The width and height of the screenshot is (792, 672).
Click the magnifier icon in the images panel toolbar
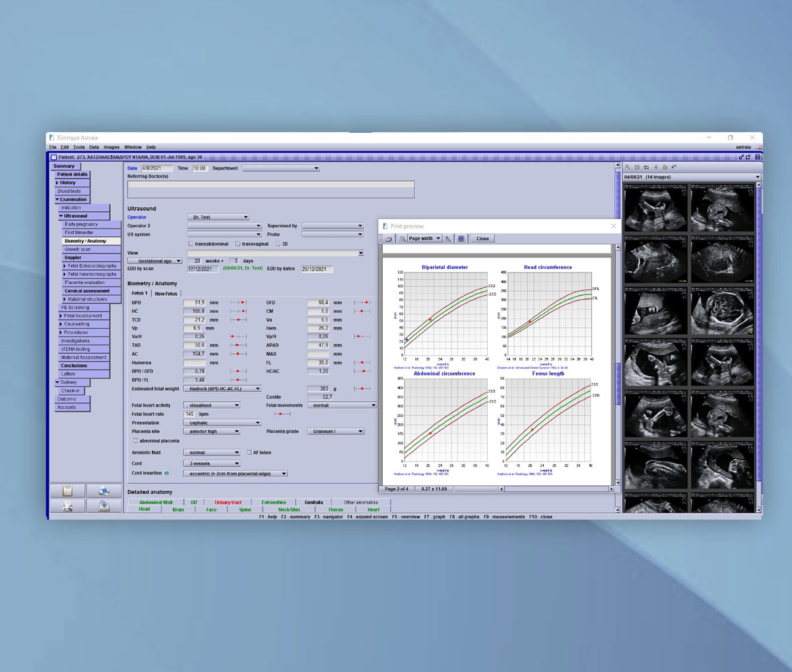click(x=628, y=167)
